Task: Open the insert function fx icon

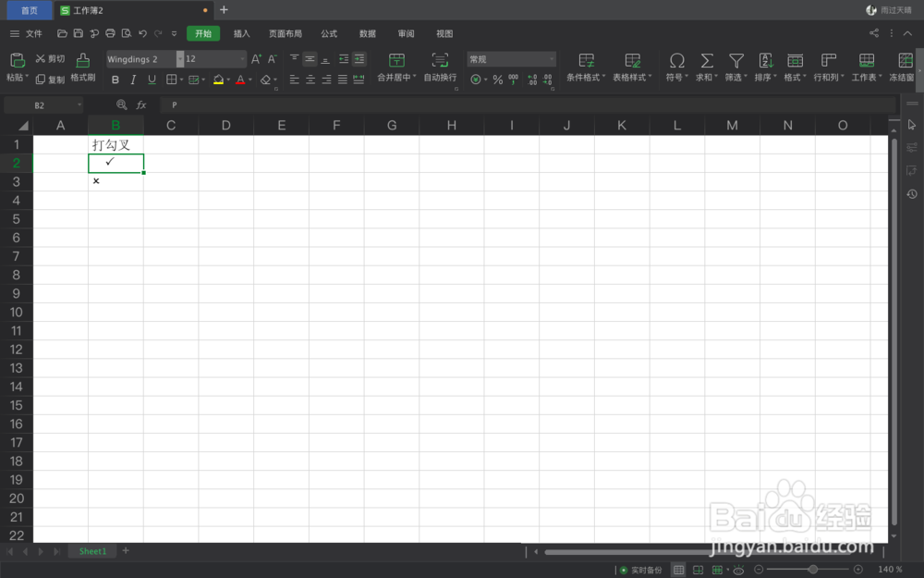Action: point(141,105)
